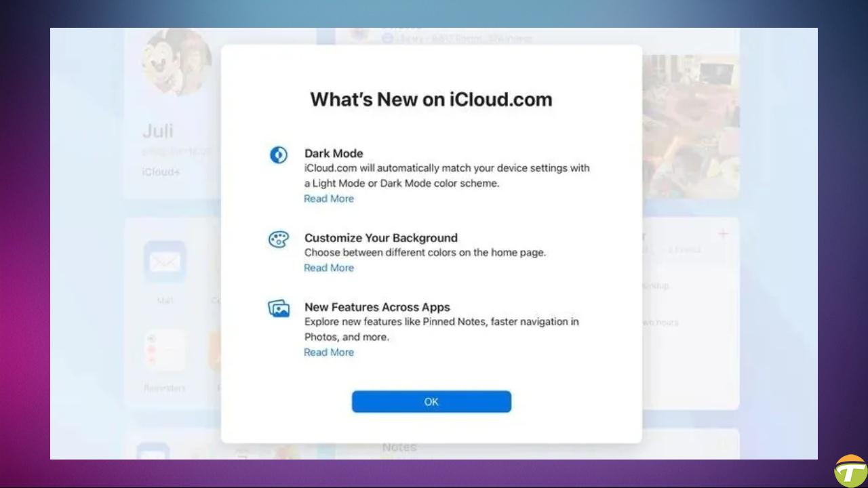This screenshot has width=868, height=488.
Task: Select the "Dark Mode" title text
Action: click(334, 153)
